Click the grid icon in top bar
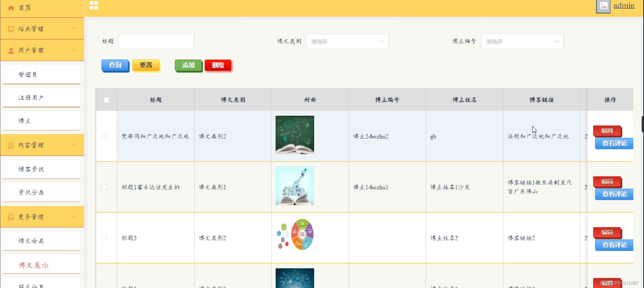 pyautogui.click(x=94, y=5)
